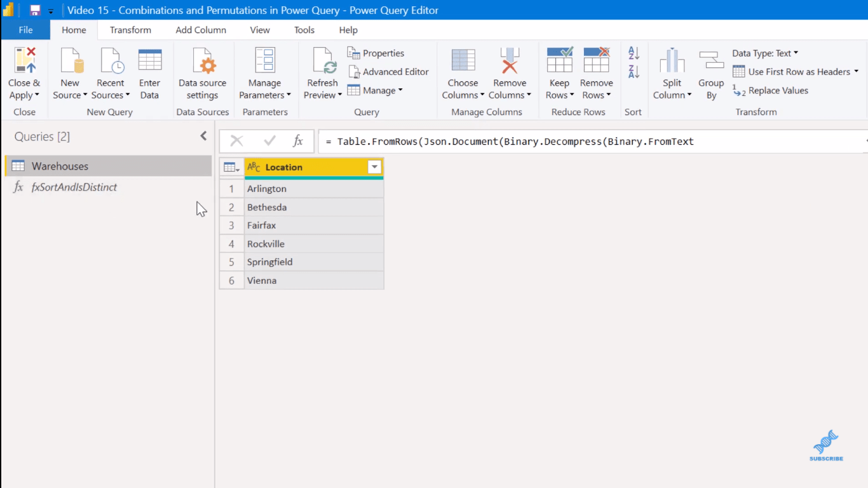Select the Bethesda cell
868x488 pixels.
(314, 207)
